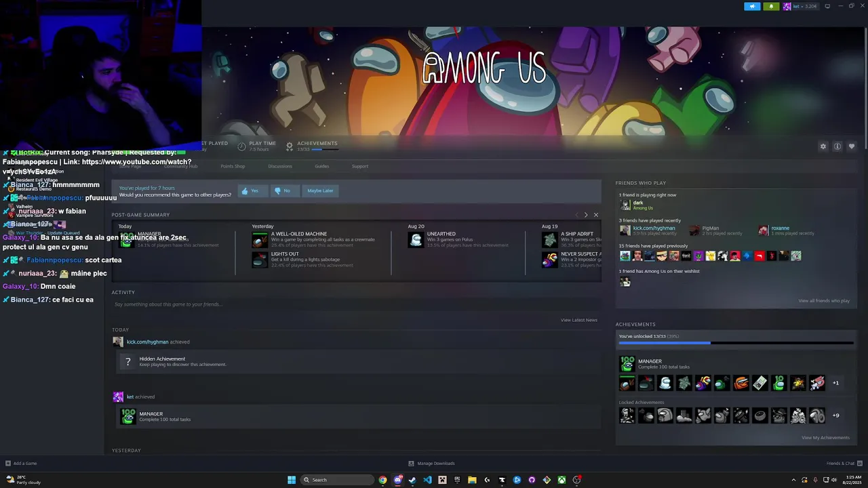Open Windows Start menu
The width and height of the screenshot is (868, 488).
pos(292,480)
